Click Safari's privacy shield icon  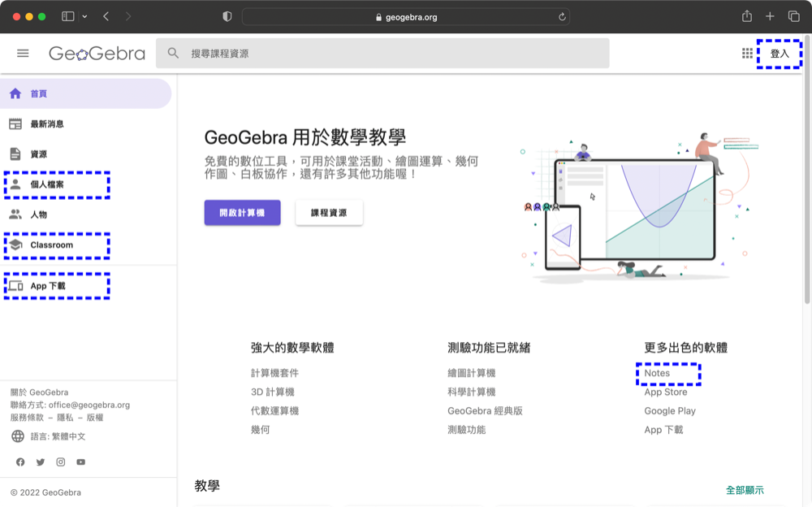tap(227, 16)
